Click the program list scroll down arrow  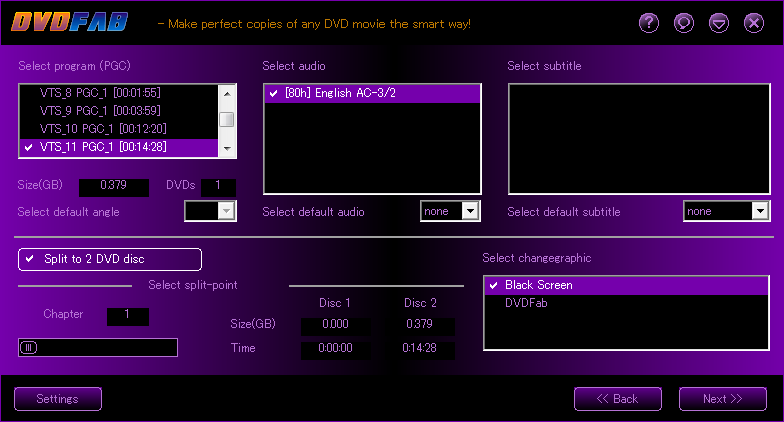(228, 148)
